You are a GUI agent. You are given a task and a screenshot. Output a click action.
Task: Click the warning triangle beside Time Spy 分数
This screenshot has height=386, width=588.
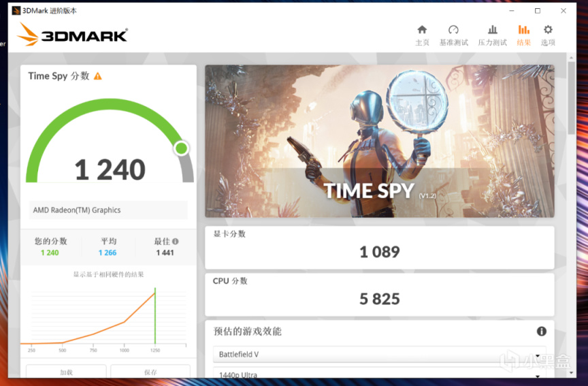click(97, 76)
